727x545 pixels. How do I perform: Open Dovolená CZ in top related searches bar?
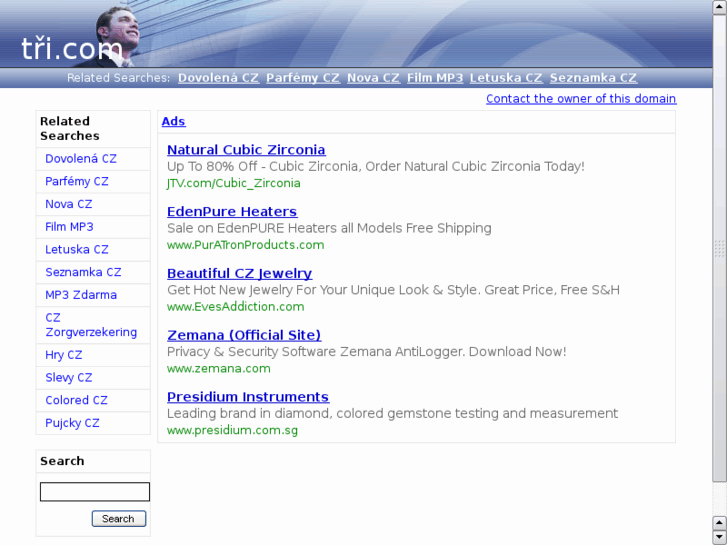coord(218,78)
